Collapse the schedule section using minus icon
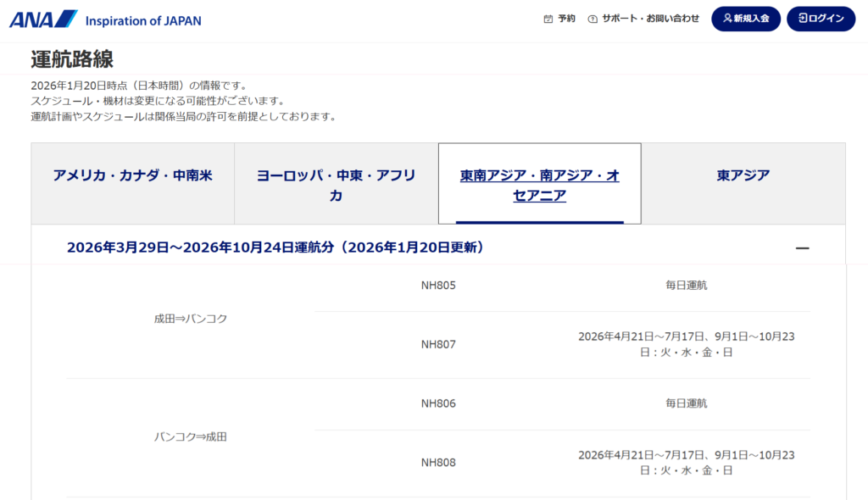Viewport: 868px width, 500px height. pos(802,247)
